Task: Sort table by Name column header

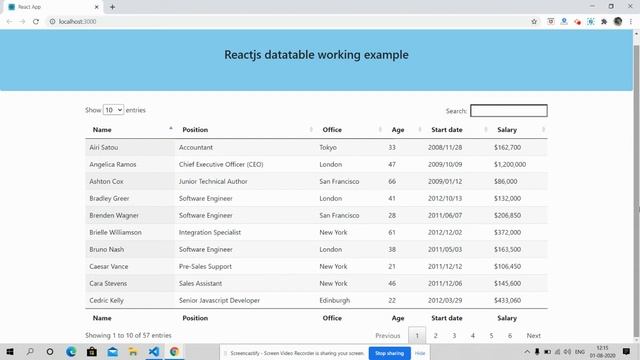Action: click(130, 130)
